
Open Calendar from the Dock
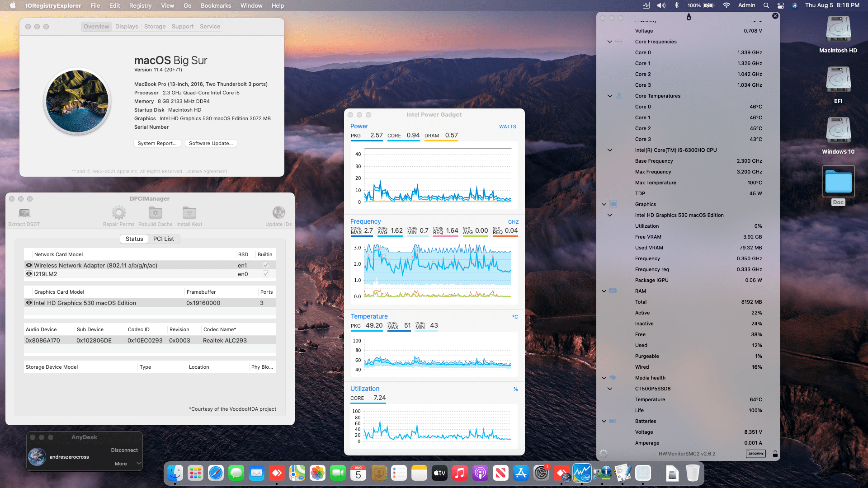[x=358, y=473]
